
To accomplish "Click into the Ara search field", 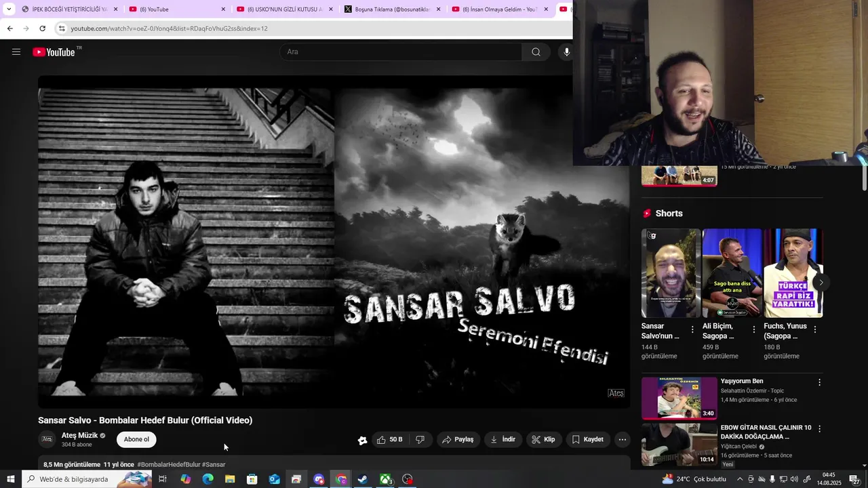I will click(401, 52).
